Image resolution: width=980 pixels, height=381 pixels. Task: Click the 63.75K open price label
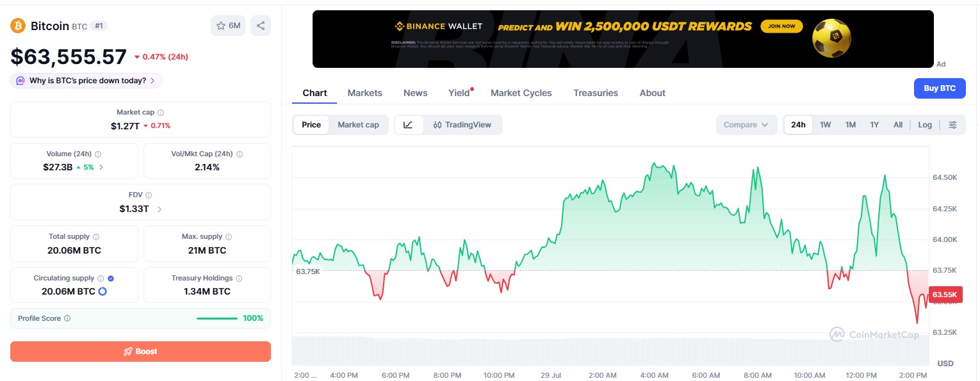(x=307, y=272)
